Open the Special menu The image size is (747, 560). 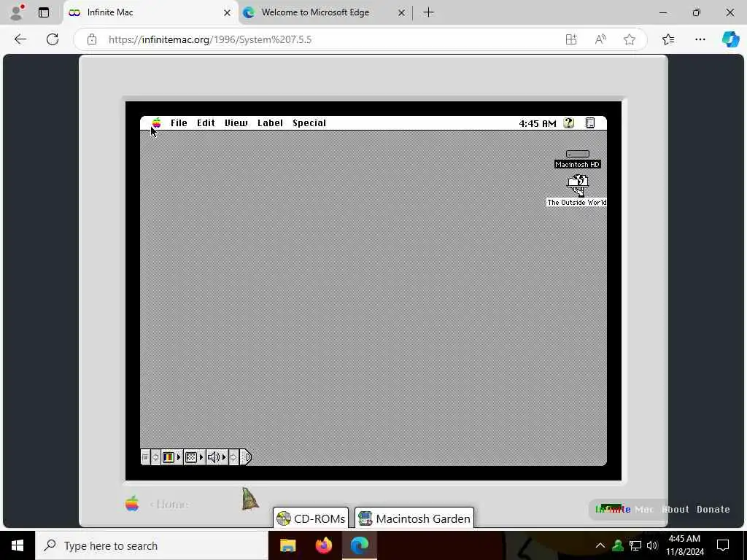[309, 122]
